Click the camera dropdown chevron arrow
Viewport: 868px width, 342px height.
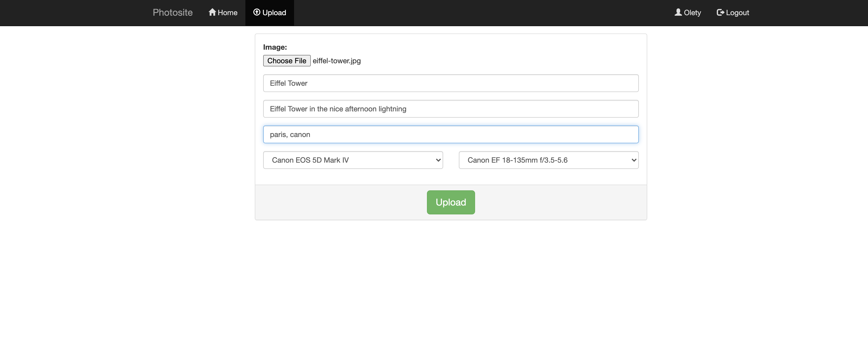tap(438, 160)
